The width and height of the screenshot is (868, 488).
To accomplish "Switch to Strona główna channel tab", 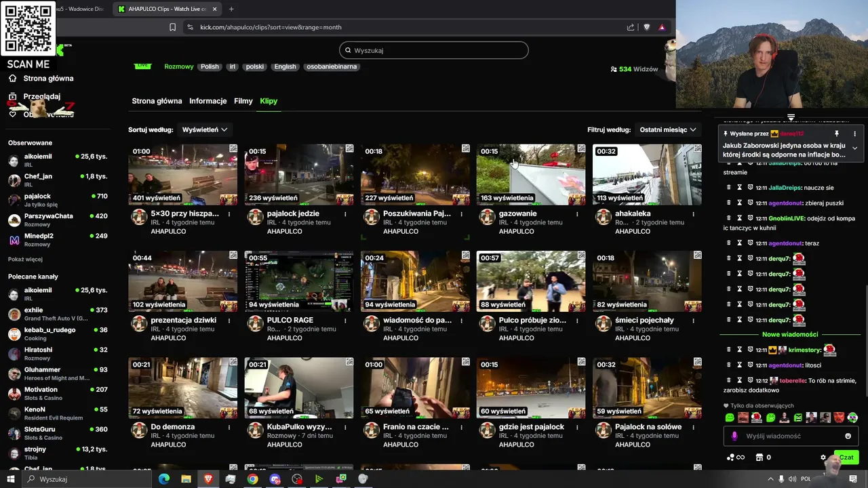I will point(157,101).
